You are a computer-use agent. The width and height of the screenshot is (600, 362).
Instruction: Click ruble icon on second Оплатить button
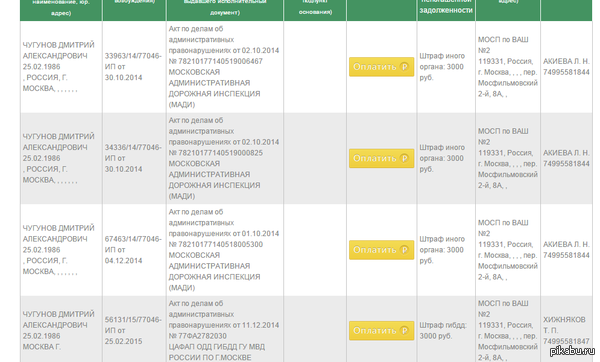[x=404, y=158]
